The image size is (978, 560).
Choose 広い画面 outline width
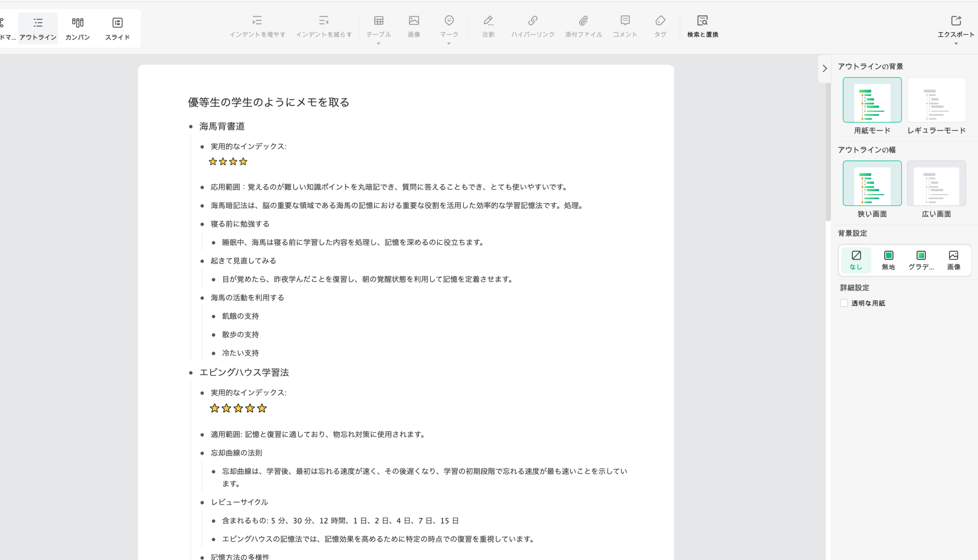tap(936, 184)
